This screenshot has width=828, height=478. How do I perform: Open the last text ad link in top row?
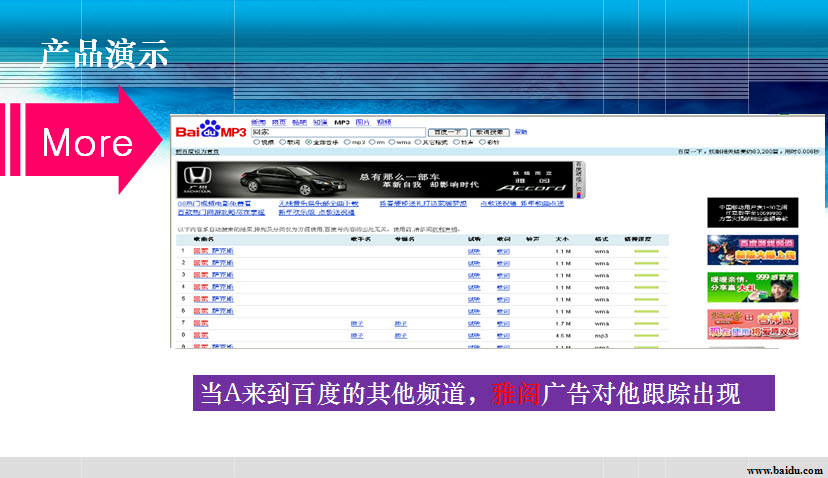[522, 203]
